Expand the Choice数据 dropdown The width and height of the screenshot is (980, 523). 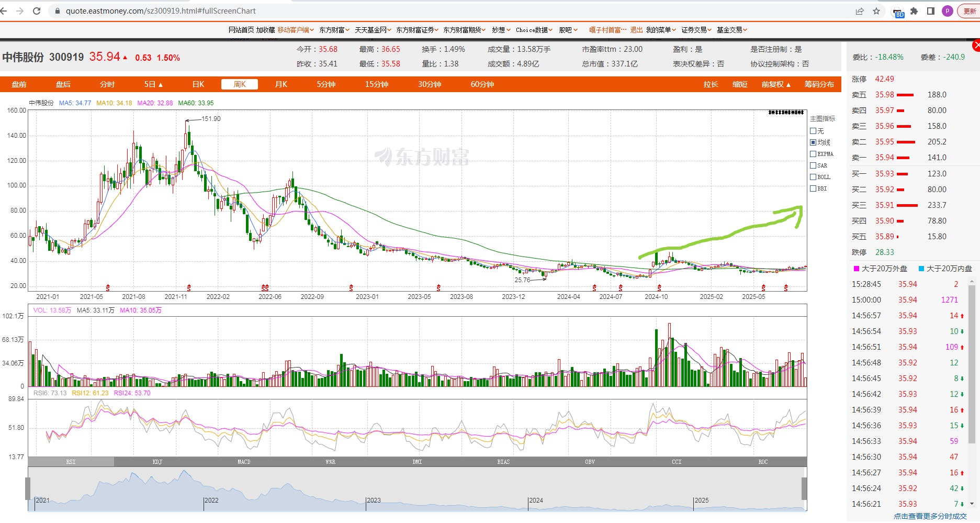tap(534, 30)
